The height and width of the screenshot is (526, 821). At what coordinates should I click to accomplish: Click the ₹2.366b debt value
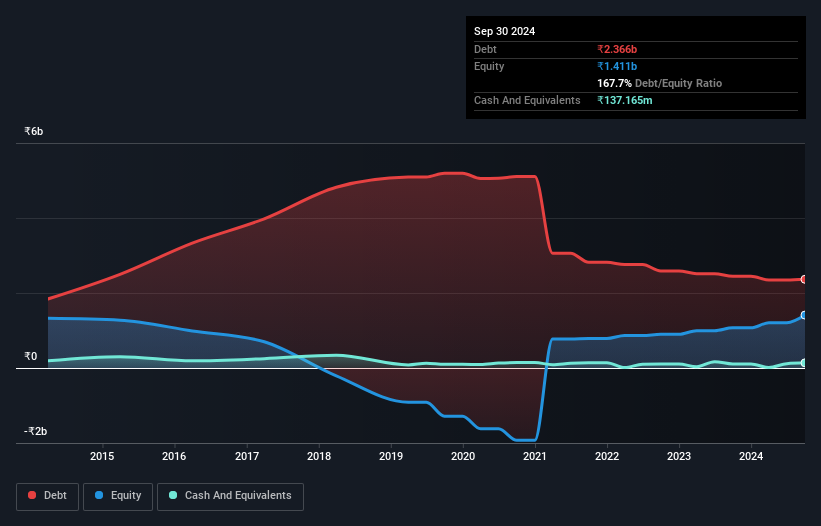pos(617,49)
